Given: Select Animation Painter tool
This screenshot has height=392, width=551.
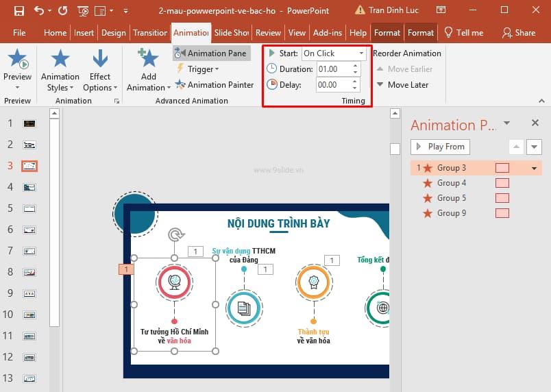Looking at the screenshot, I should click(215, 85).
